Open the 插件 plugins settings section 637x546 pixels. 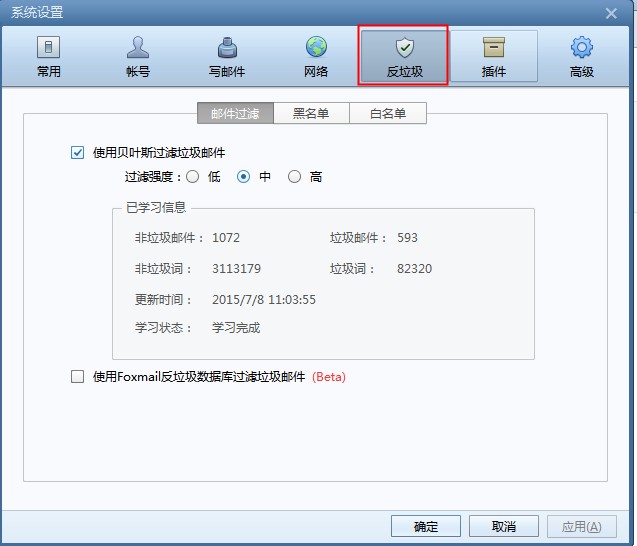493,57
